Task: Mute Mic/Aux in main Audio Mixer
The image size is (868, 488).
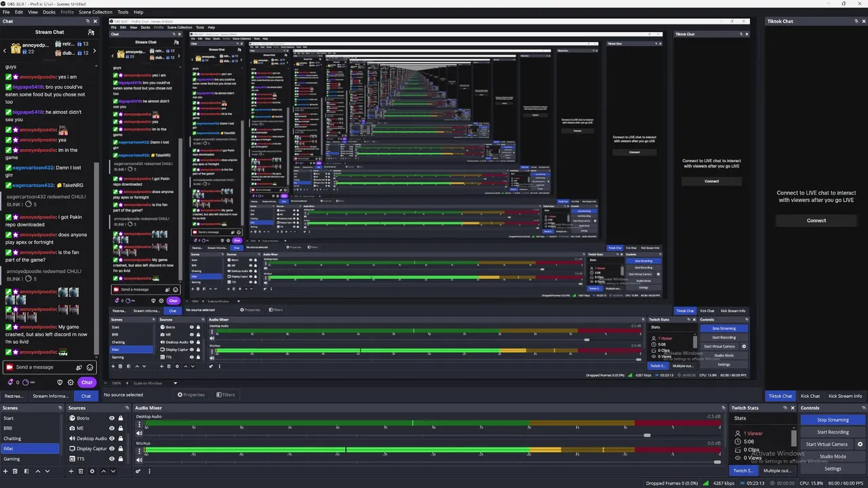Action: [140, 460]
